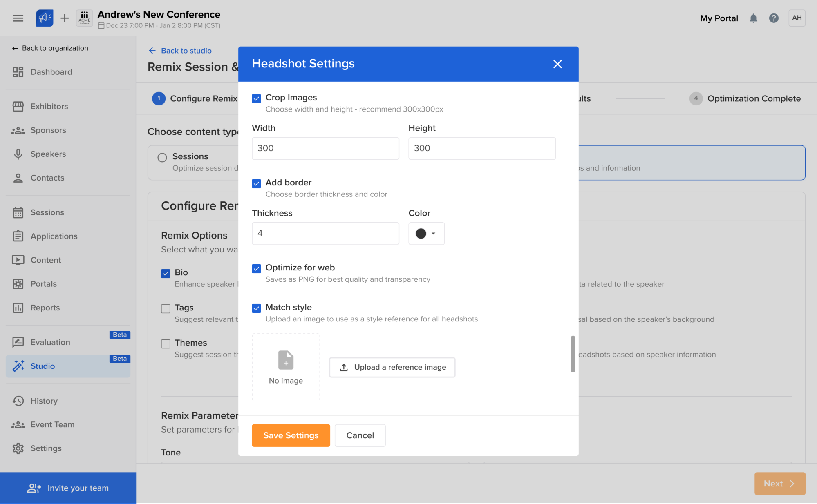Screen dimensions: 817x504
Task: Uncheck Optimize for web
Action: coord(256,268)
